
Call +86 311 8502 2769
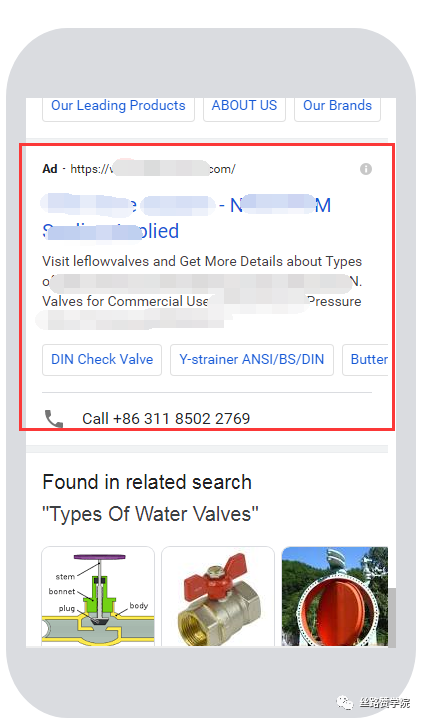click(166, 419)
